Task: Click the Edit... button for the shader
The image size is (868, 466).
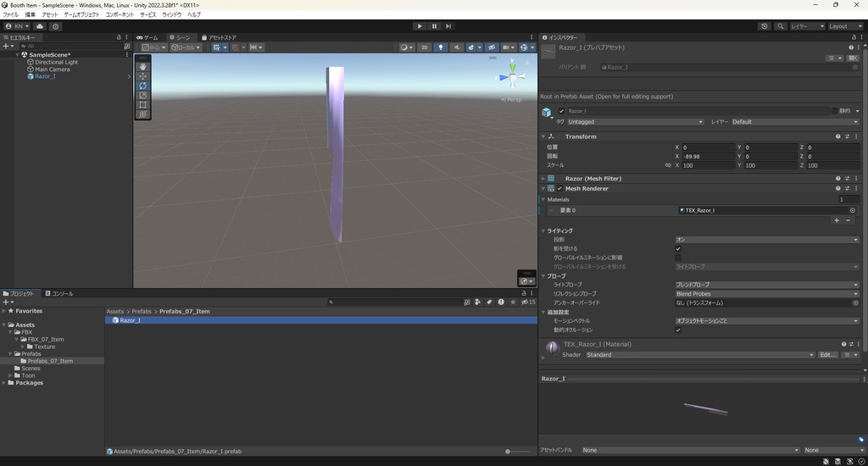Action: [828, 355]
